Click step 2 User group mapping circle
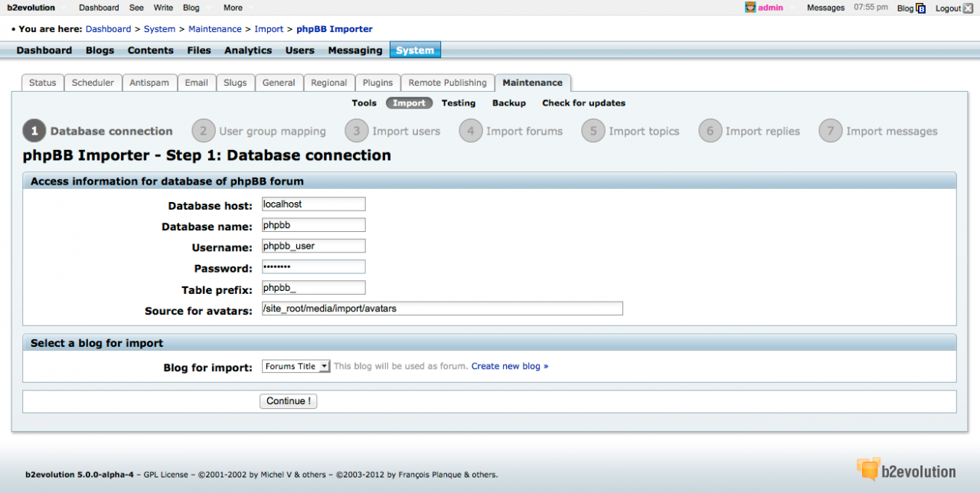 tap(203, 131)
